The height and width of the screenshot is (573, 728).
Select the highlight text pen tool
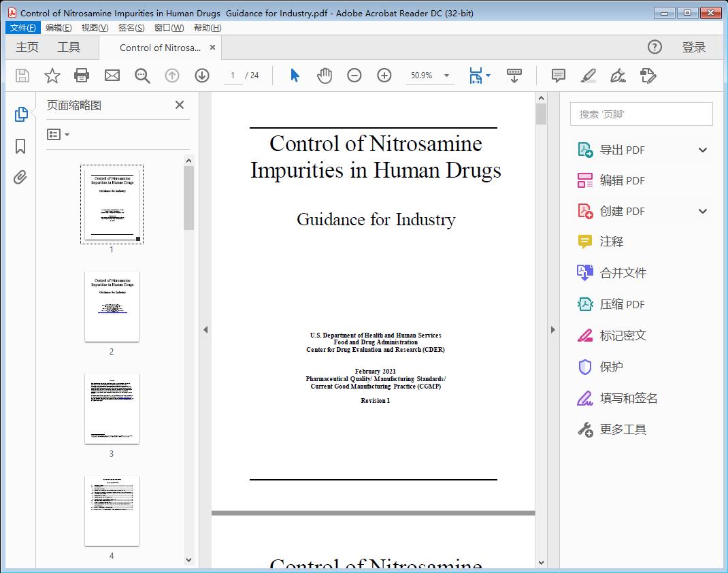point(589,76)
